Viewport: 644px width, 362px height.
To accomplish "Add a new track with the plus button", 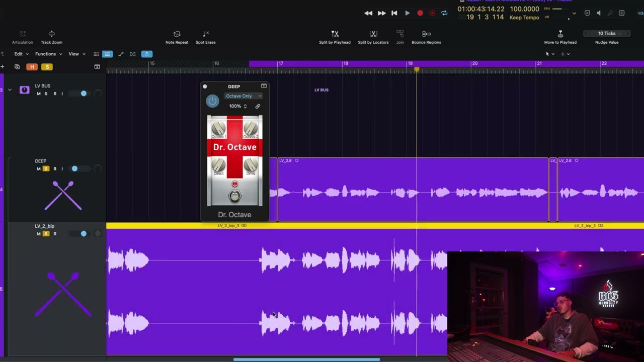I will tap(3, 67).
